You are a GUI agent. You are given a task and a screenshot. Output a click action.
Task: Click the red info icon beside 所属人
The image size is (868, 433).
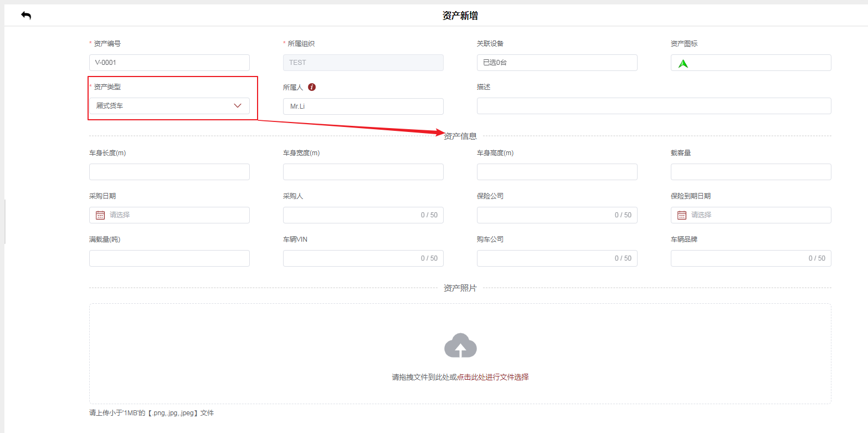(312, 87)
